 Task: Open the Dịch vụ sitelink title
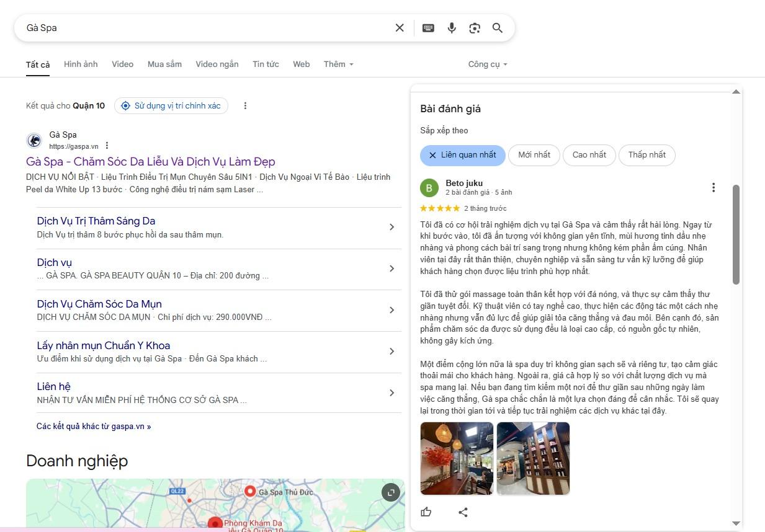55,262
